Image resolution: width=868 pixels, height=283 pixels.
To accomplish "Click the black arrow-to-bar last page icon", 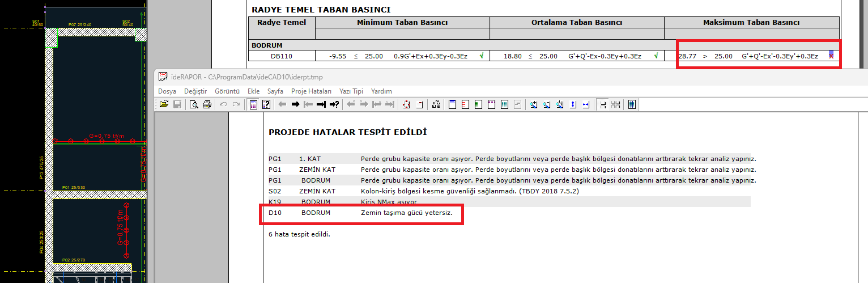I will [321, 104].
